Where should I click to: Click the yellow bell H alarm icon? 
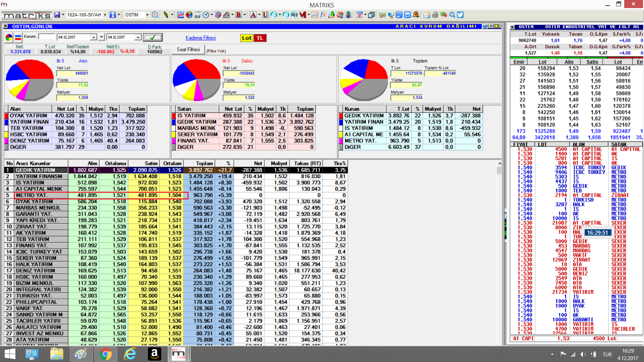pyautogui.click(x=416, y=15)
